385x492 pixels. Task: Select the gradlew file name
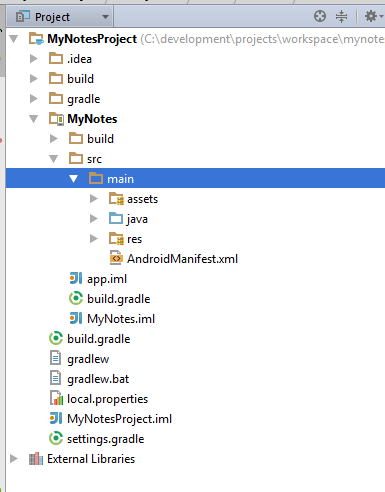(88, 359)
